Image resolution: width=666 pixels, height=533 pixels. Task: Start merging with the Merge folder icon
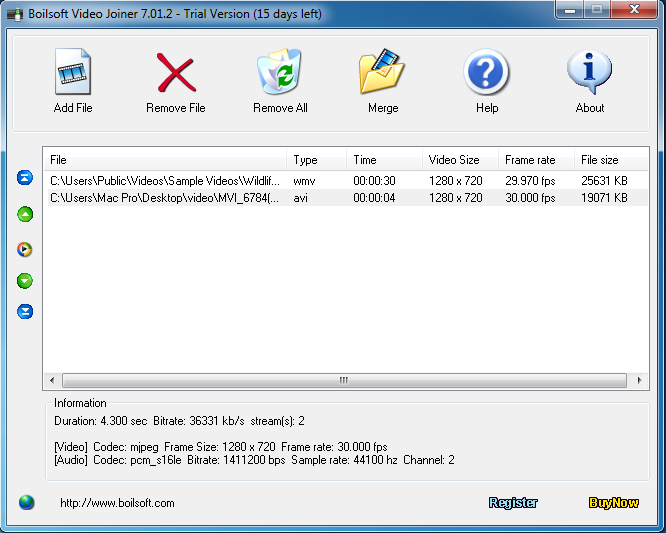382,71
